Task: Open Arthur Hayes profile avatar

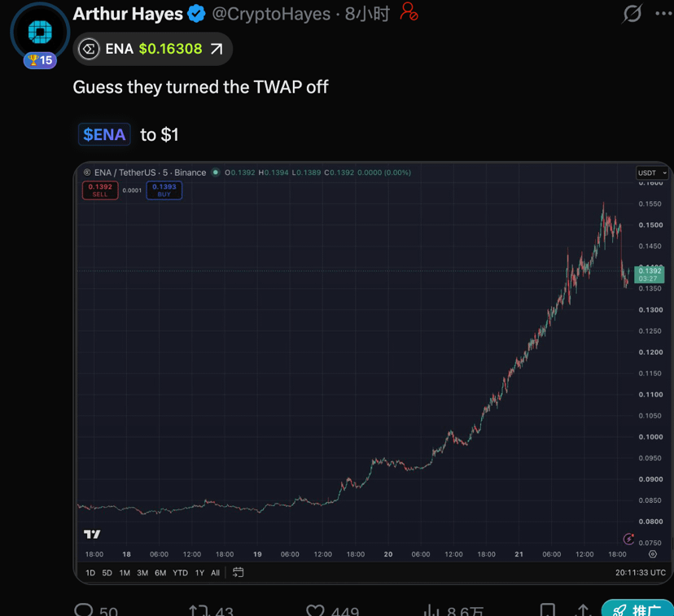Action: (x=40, y=32)
